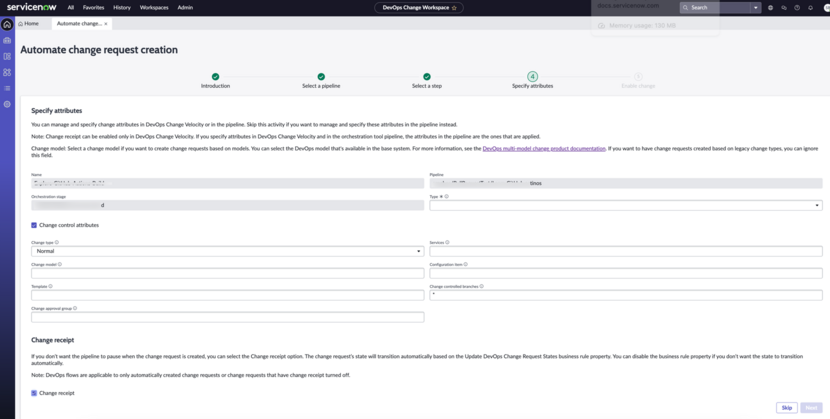Viewport: 830px width, 419px height.
Task: Open the list icon in the sidebar
Action: [x=7, y=88]
